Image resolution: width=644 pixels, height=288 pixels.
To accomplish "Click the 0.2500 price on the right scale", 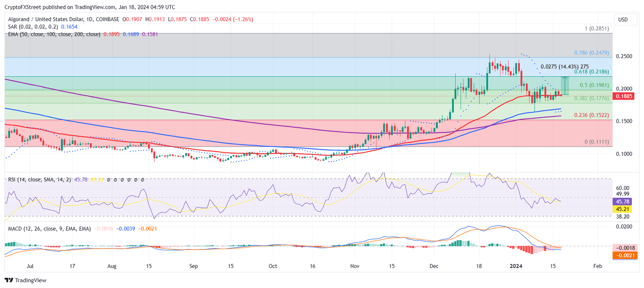I will (x=624, y=55).
